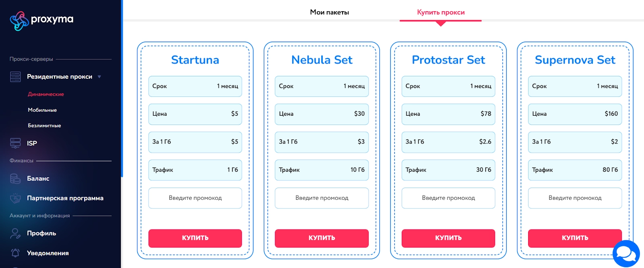Click the Proxyma logo icon
Image resolution: width=644 pixels, height=268 pixels.
click(19, 21)
